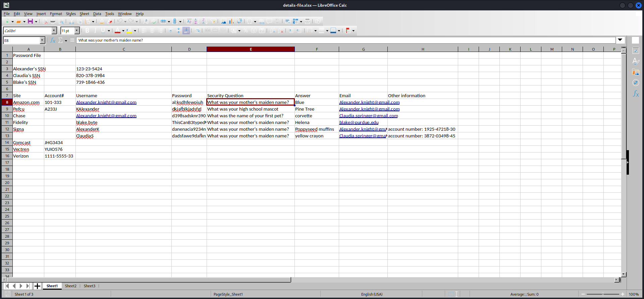Open sidebar Gallery panel icon
Screen dimensions: 644x299
click(x=636, y=72)
